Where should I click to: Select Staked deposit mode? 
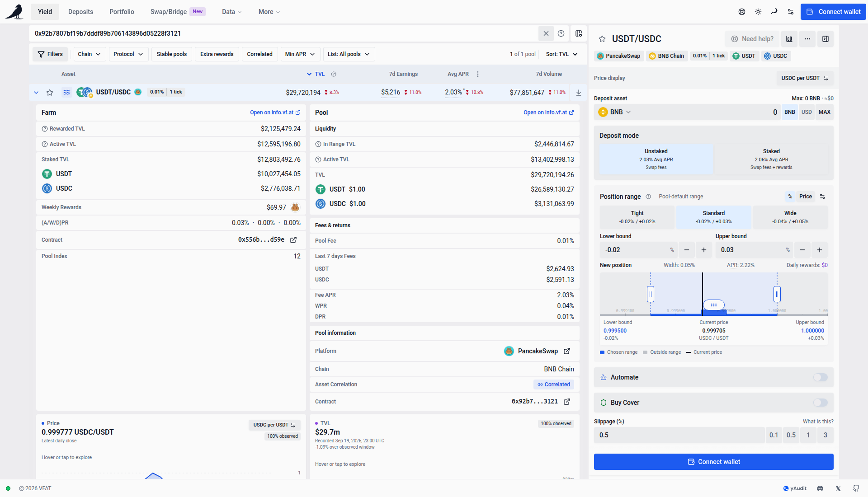coord(771,159)
